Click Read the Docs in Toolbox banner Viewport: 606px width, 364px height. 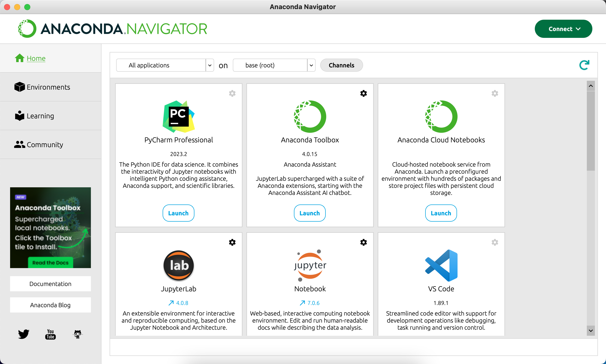[50, 263]
